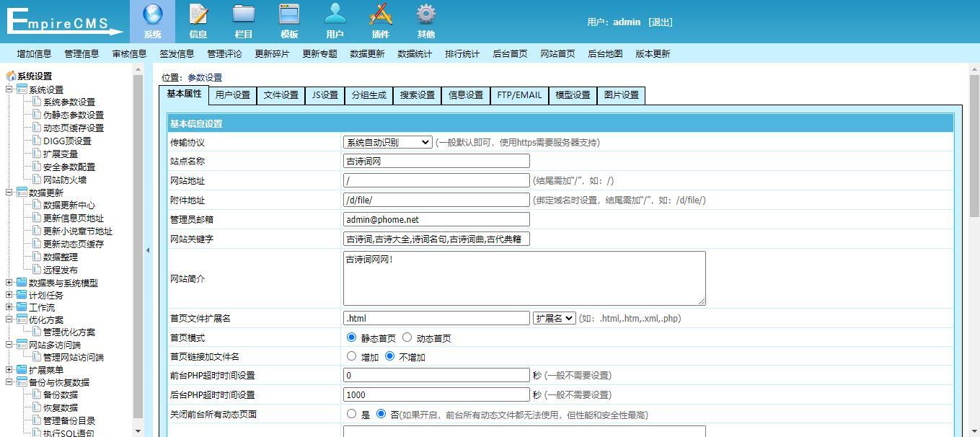Click page icon beside 远程发布

(37, 270)
